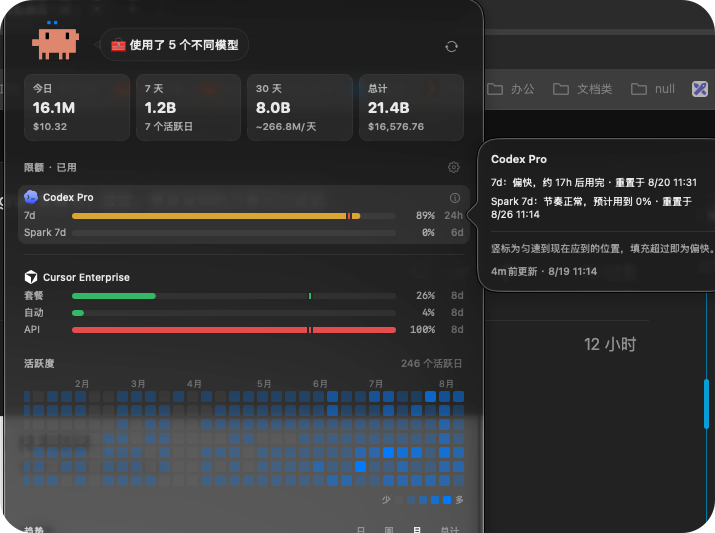
Task: Click the info icon on Codex Pro row
Action: (x=455, y=198)
